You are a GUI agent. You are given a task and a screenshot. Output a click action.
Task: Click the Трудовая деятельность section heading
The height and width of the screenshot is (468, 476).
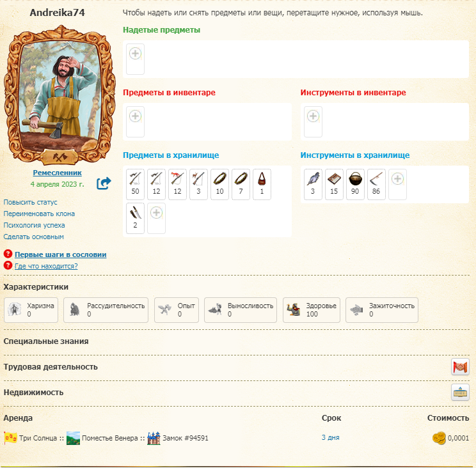tap(51, 367)
